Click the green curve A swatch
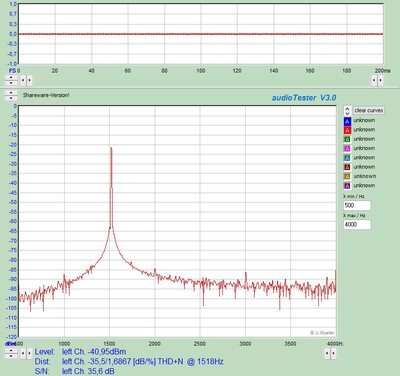The width and height of the screenshot is (400, 376). coord(347,139)
